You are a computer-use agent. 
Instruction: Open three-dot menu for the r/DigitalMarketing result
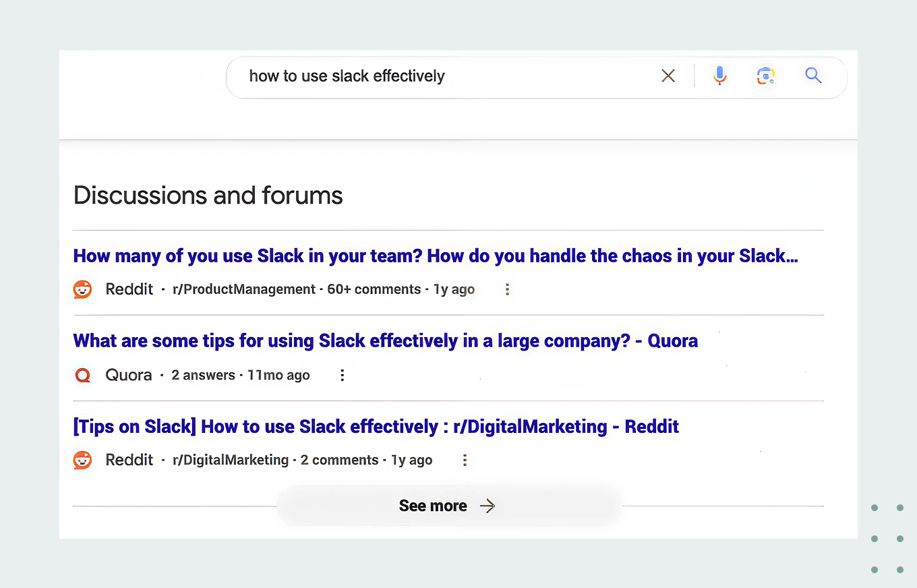click(x=465, y=460)
